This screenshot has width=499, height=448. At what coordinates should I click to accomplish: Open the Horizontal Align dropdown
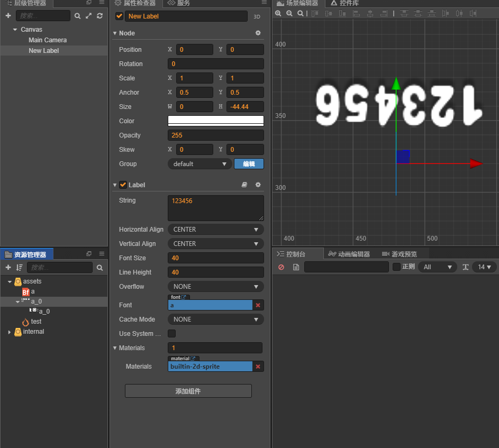[x=215, y=230]
